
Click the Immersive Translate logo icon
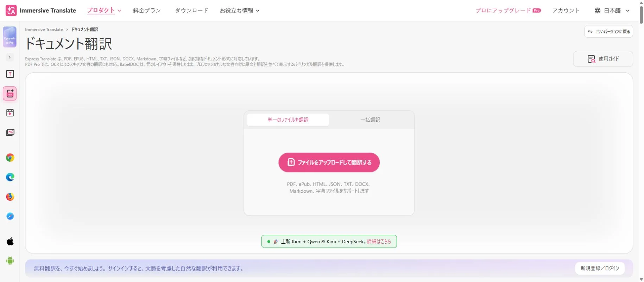pyautogui.click(x=11, y=11)
